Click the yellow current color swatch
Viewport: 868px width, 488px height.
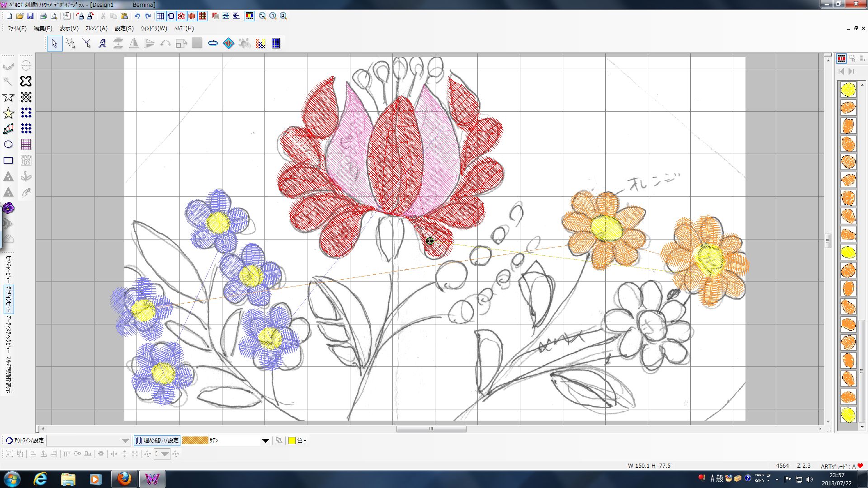(x=292, y=441)
